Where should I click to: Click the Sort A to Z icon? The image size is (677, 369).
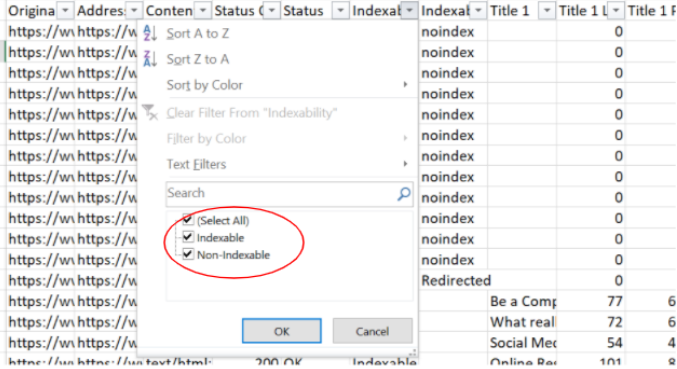point(150,33)
